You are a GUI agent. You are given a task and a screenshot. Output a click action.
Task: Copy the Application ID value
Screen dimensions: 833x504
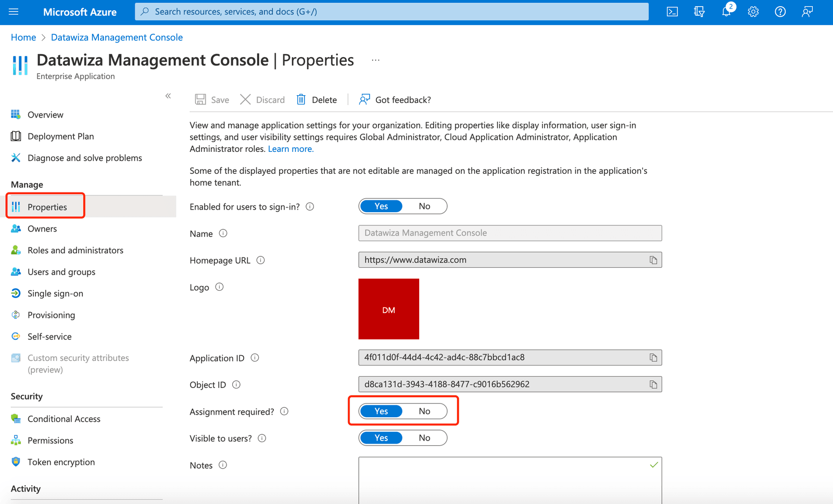[x=653, y=357]
